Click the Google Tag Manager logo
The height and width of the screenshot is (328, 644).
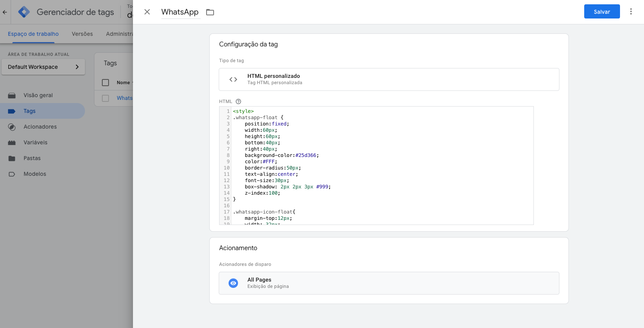click(24, 12)
